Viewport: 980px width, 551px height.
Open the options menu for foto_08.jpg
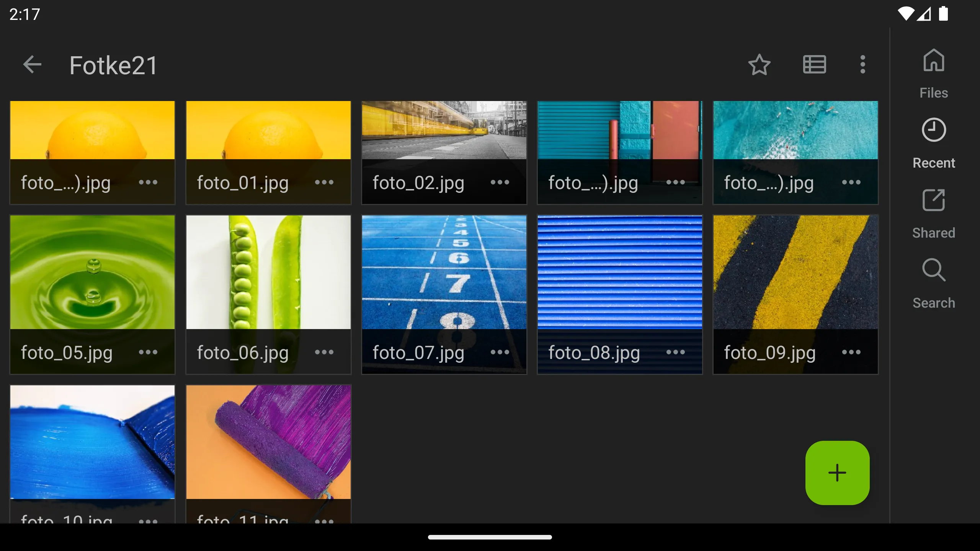675,352
